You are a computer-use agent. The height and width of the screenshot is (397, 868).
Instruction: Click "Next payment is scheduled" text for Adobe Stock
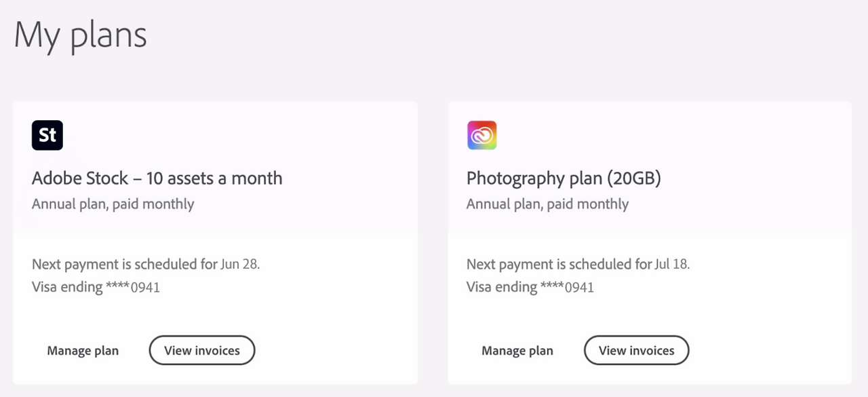click(124, 264)
